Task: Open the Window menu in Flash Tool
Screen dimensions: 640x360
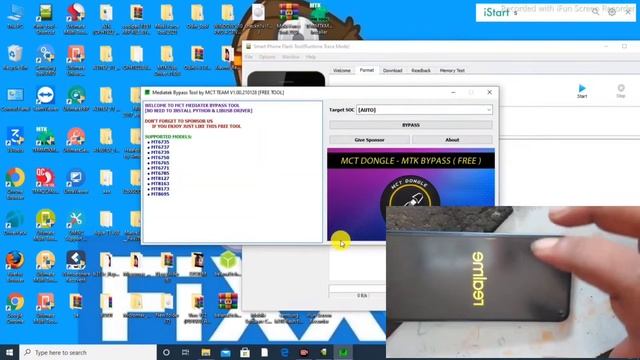Action: point(291,57)
